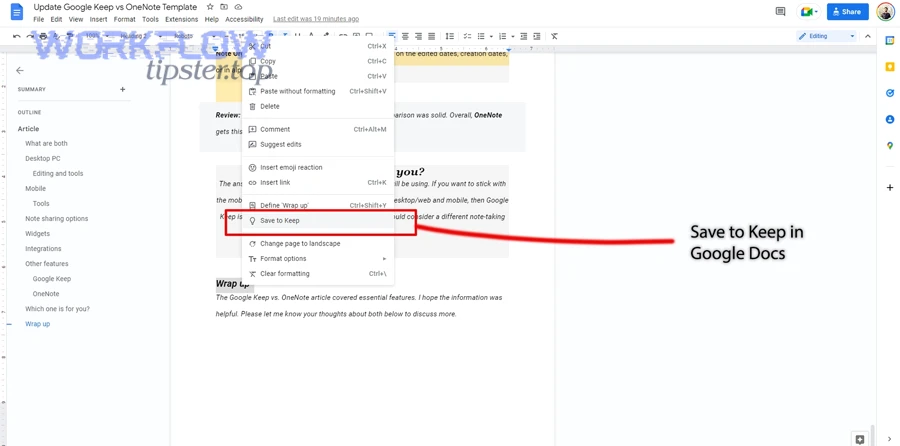
Task: Open the zoom 100% dropdown
Action: (x=96, y=36)
